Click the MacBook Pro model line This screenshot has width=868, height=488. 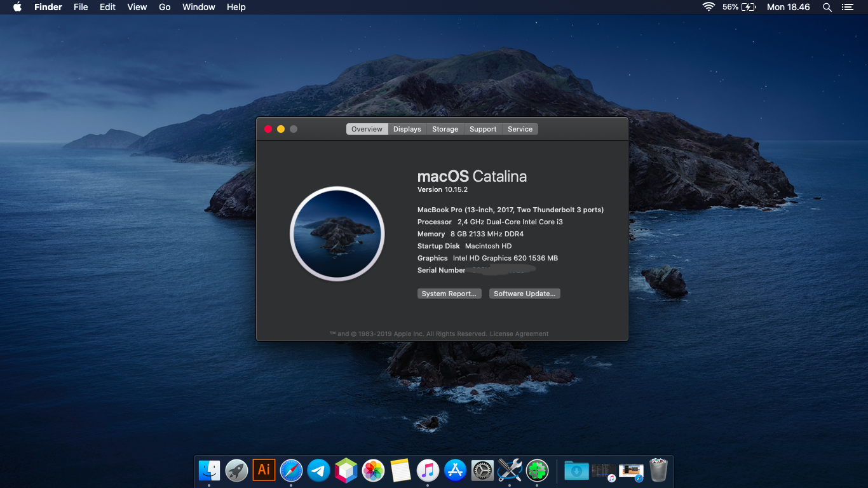511,210
